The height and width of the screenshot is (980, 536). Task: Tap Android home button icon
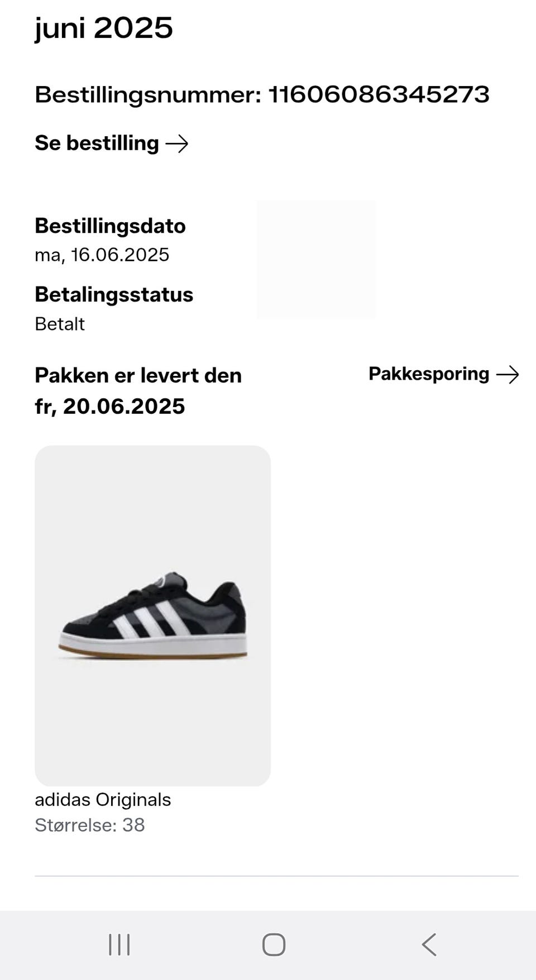click(274, 944)
